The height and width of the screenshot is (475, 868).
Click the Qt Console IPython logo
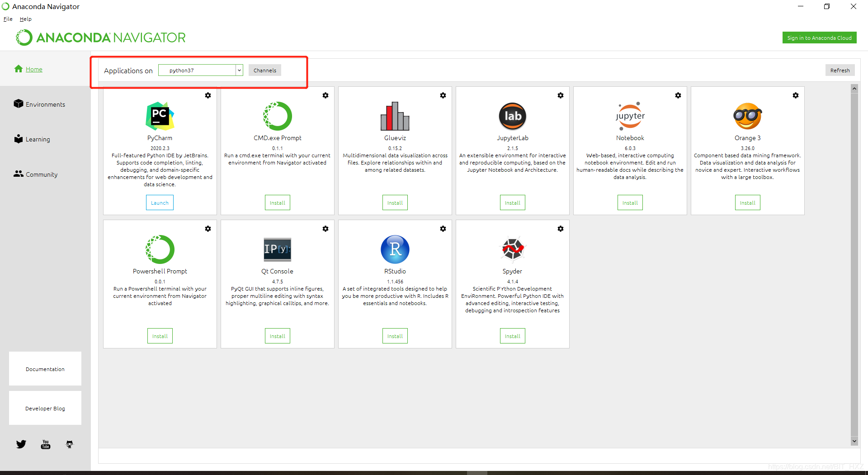278,249
